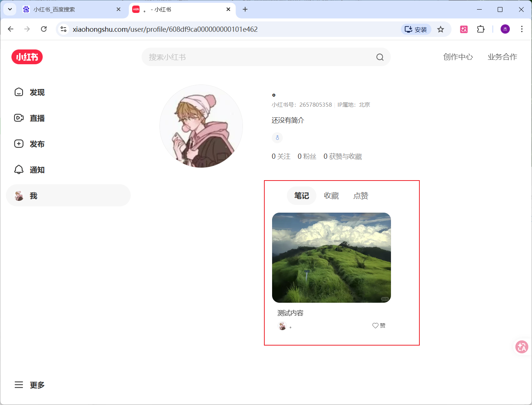
Task: Click the 还没有简介 bio text
Action: pyautogui.click(x=288, y=120)
